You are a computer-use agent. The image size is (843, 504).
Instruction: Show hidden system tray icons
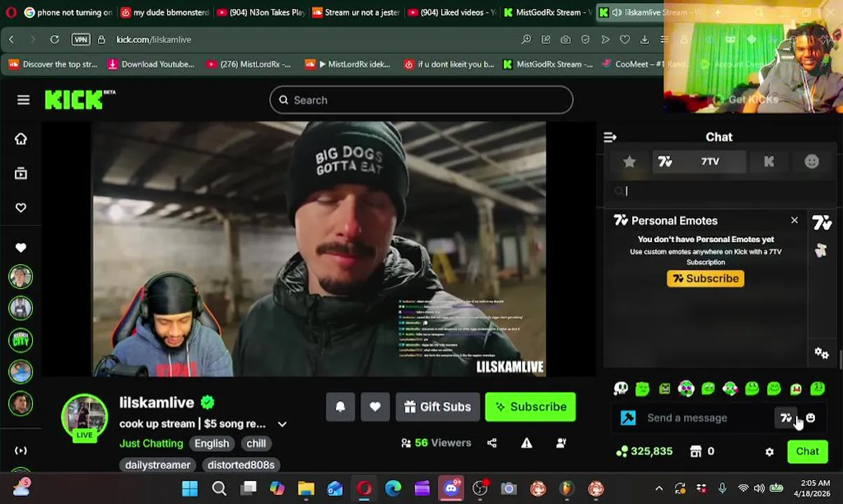(x=659, y=489)
